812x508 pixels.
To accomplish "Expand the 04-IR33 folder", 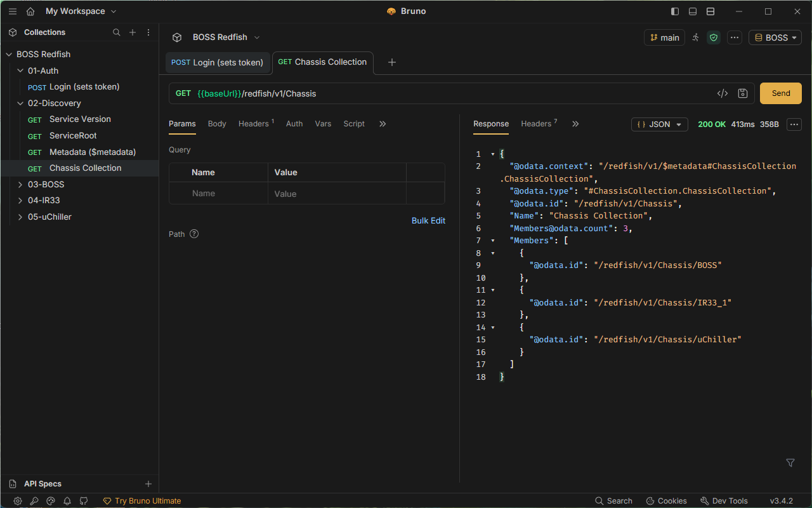I will pos(20,200).
